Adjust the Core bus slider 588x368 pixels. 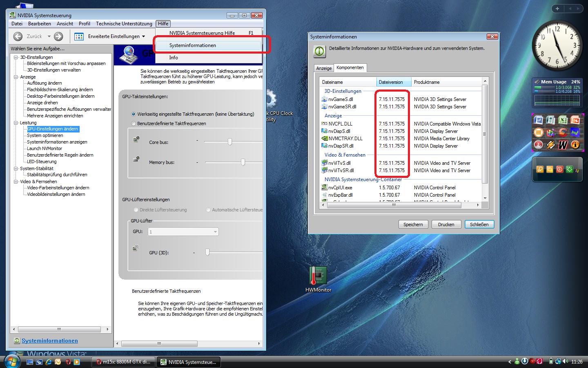(x=230, y=142)
